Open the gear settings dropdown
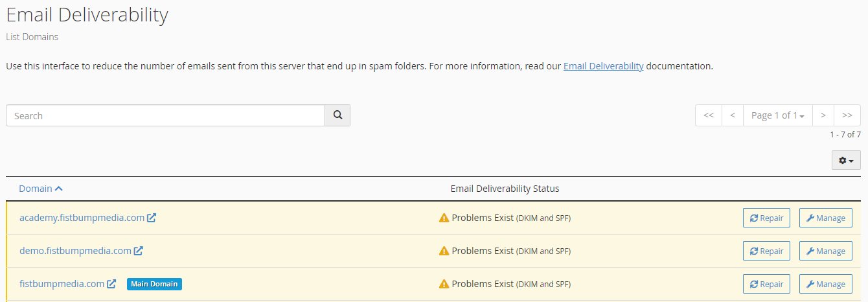 pyautogui.click(x=846, y=160)
